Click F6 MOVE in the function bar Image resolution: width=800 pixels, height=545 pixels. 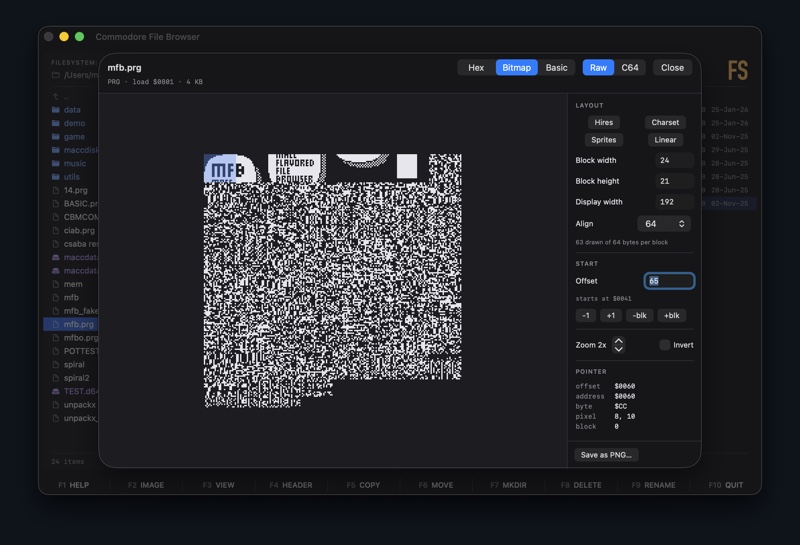[436, 485]
